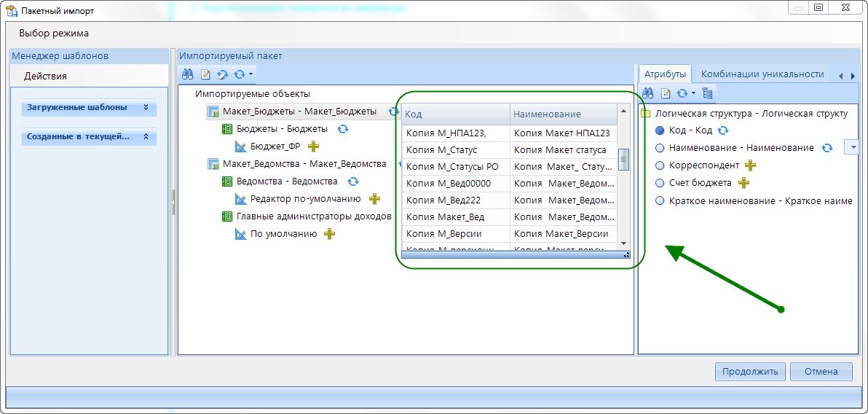Expand the Загруженные шаблоны section
Viewport: 868px width, 414px height.
coord(146,107)
